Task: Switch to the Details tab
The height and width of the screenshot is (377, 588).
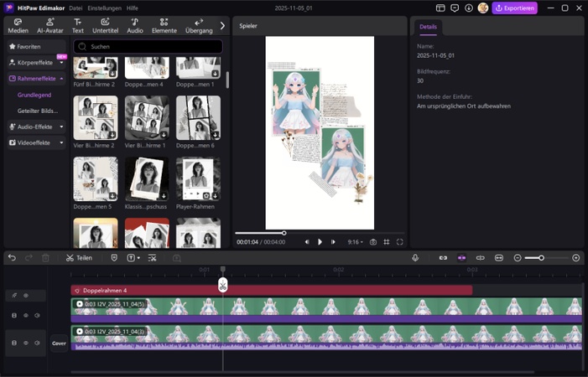Action: tap(428, 27)
